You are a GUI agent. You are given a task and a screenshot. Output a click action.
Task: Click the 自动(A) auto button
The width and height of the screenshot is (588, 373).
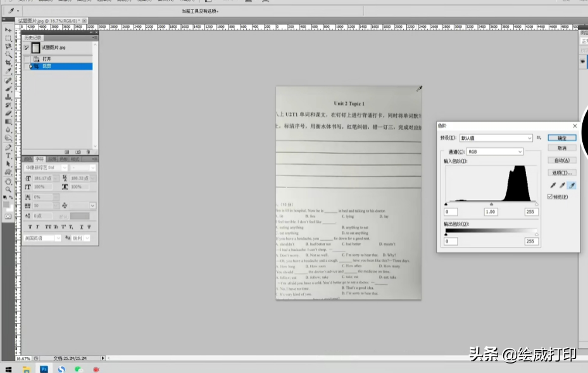(x=562, y=161)
